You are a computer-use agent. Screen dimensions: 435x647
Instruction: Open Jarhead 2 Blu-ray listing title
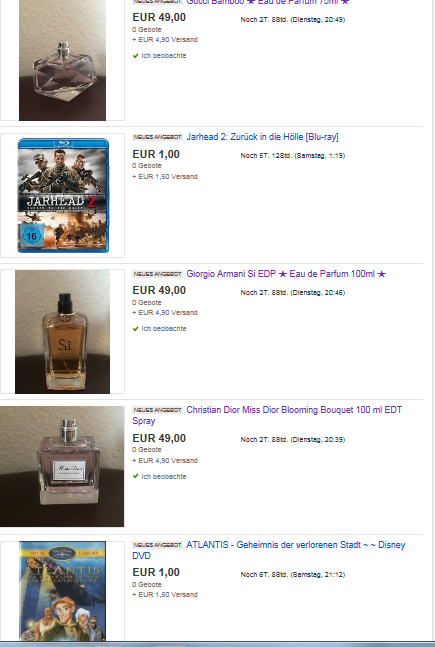262,137
